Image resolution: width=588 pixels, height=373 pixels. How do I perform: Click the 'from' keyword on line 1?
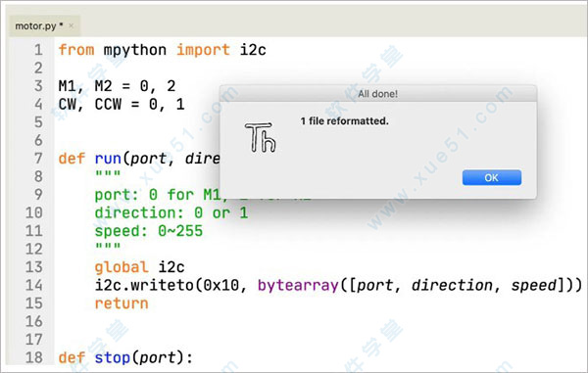coord(76,50)
